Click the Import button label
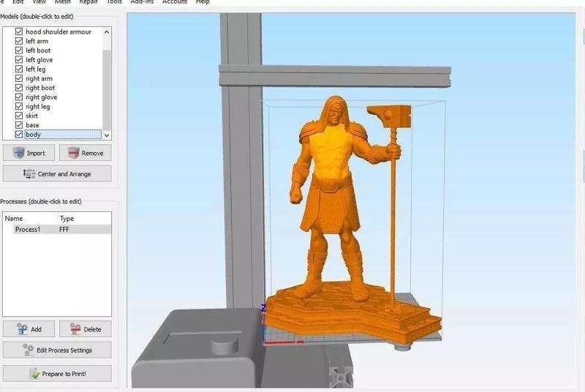Viewport: 585px width, 392px height. 36,153
